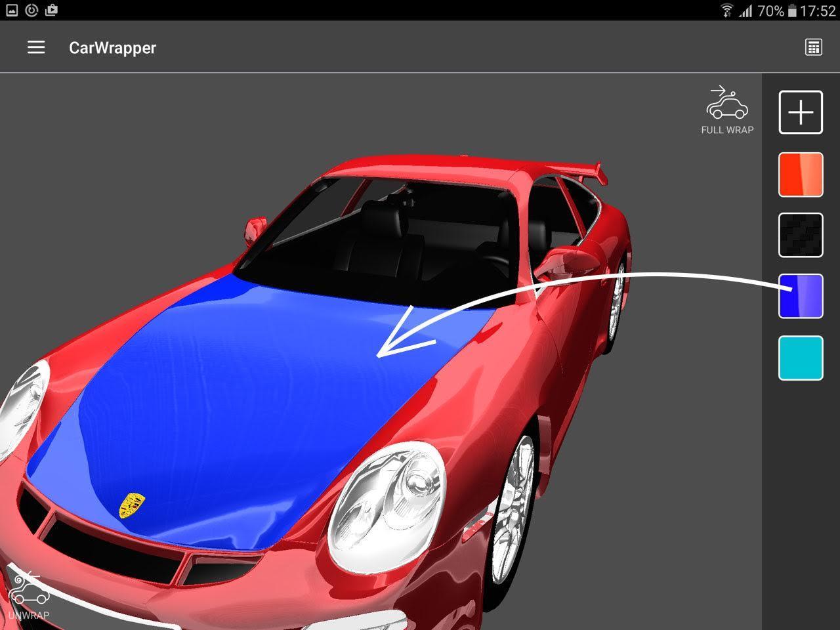Click the yellow Porsche emblem on the hood
This screenshot has width=840, height=630.
click(131, 505)
